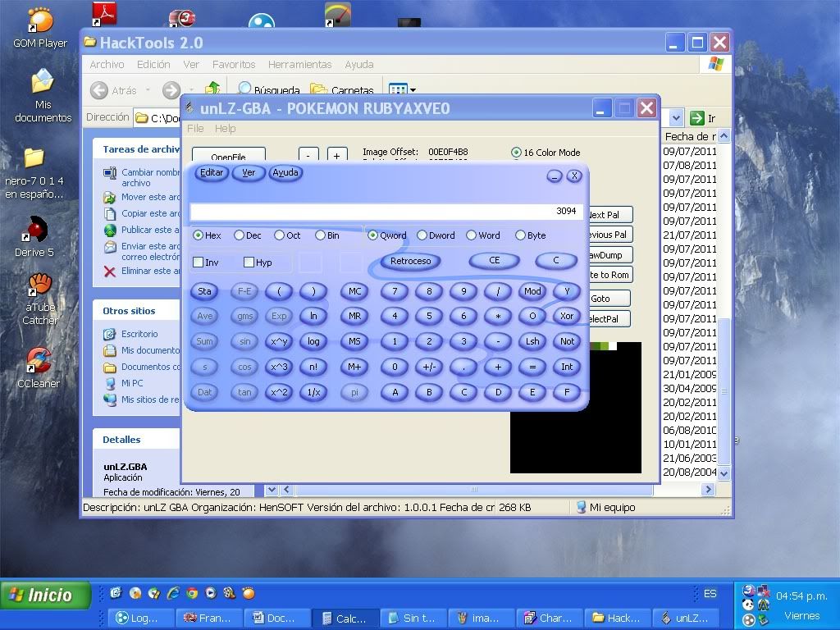The width and height of the screenshot is (840, 630).
Task: Click the scroll-down arrow of the file list
Action: [724, 473]
